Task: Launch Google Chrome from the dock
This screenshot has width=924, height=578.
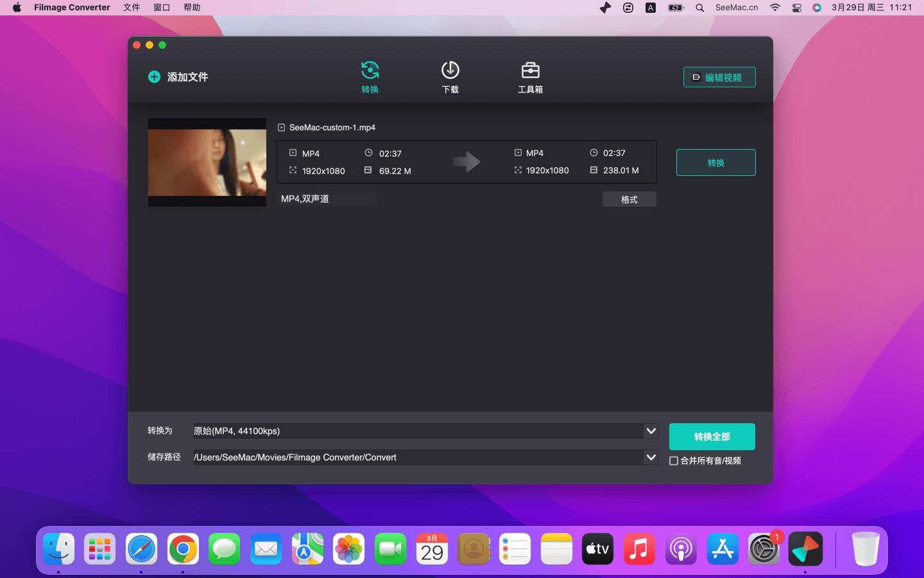Action: click(183, 549)
